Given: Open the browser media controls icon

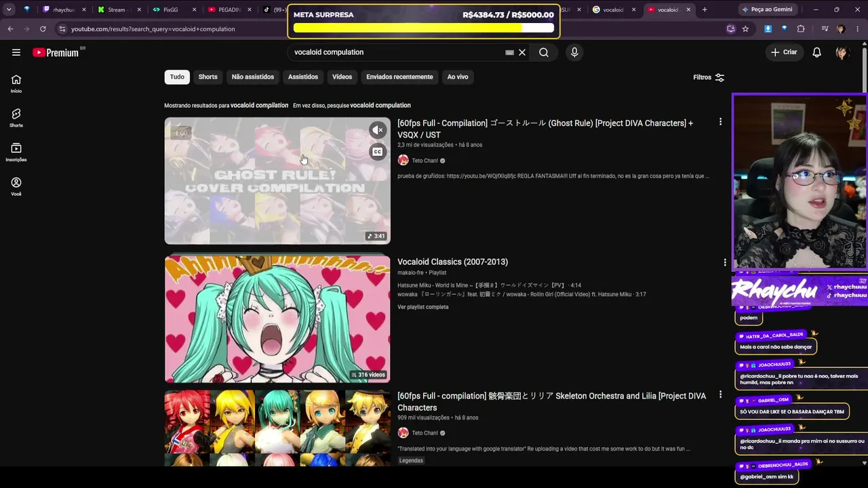Looking at the screenshot, I should (825, 29).
